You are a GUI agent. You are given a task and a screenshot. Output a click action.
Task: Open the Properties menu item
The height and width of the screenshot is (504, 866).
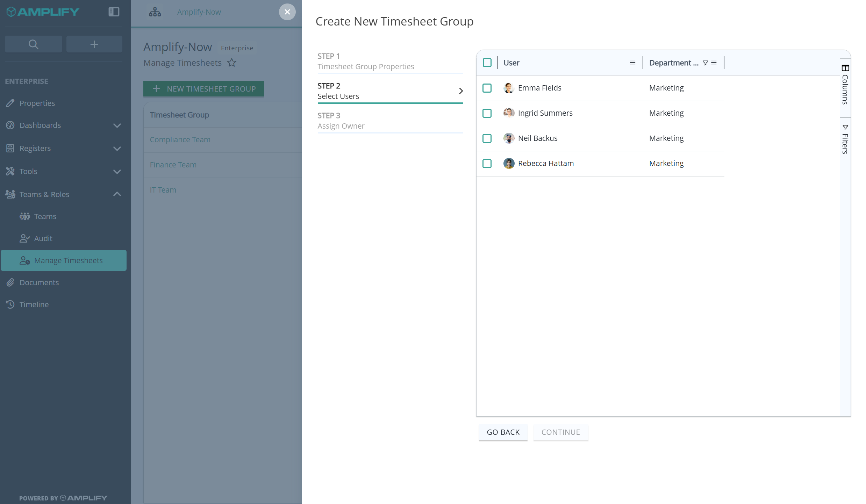[63, 103]
